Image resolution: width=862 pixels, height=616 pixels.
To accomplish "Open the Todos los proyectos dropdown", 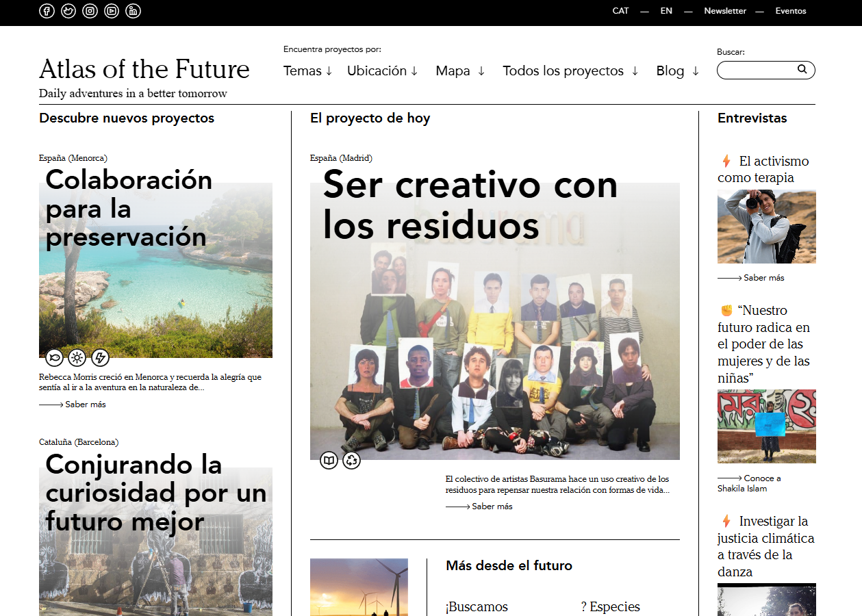I will click(570, 71).
